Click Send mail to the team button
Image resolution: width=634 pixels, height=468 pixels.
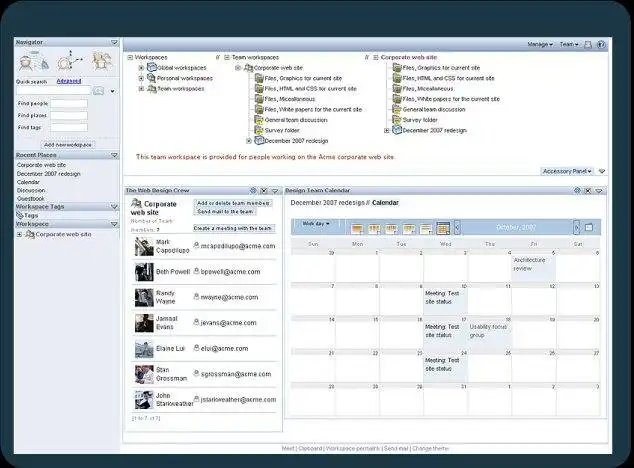coord(225,212)
